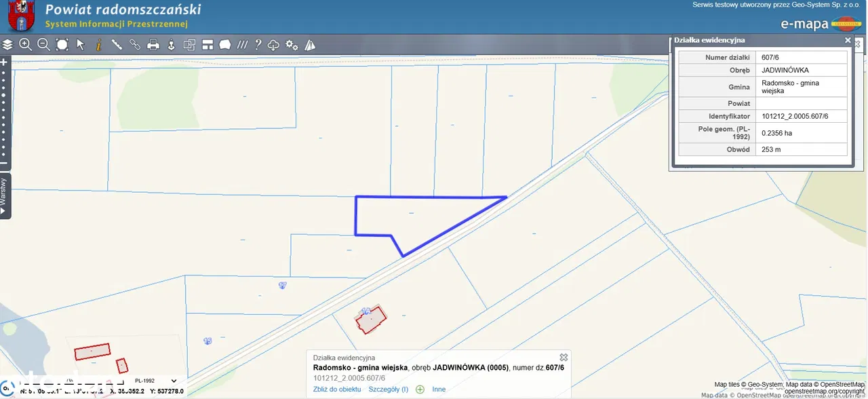
Task: Open settings with the gears icon
Action: coord(292,45)
